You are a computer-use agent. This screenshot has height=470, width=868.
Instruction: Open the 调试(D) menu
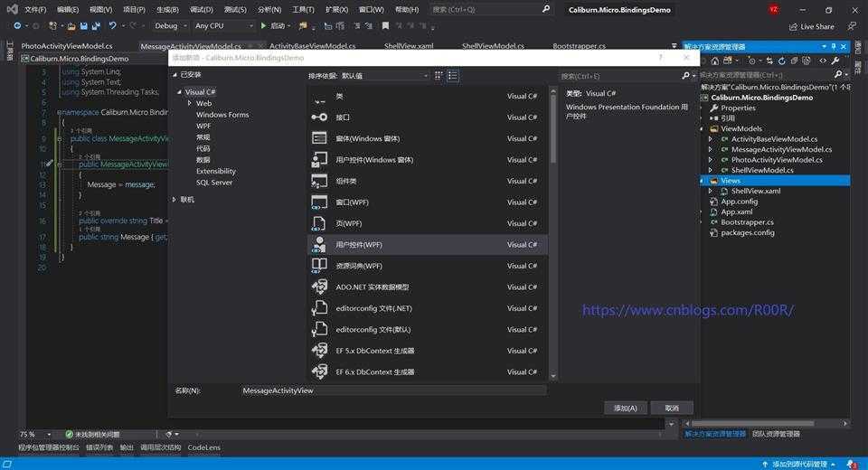coord(202,10)
